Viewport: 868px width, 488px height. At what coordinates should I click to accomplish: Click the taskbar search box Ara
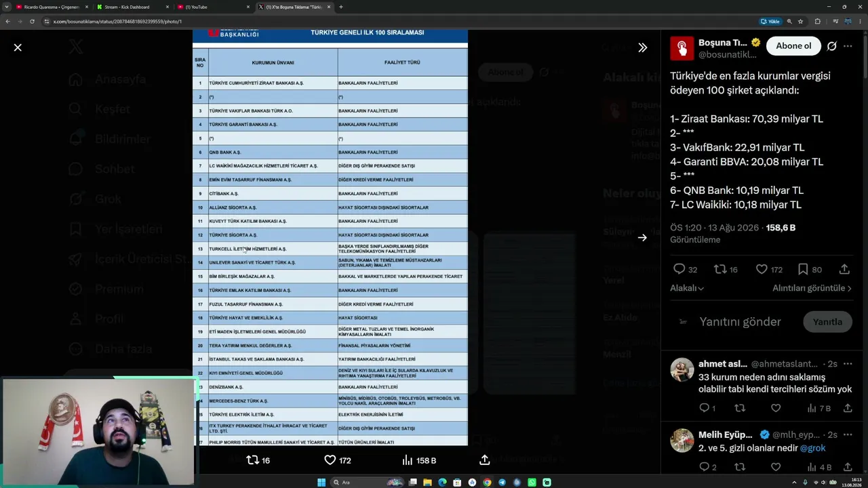pyautogui.click(x=366, y=483)
